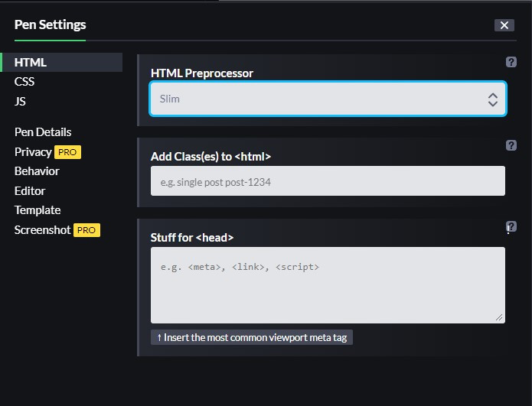Click help icon for Stuff for head
Image resolution: width=532 pixels, height=406 pixels.
[x=511, y=227]
